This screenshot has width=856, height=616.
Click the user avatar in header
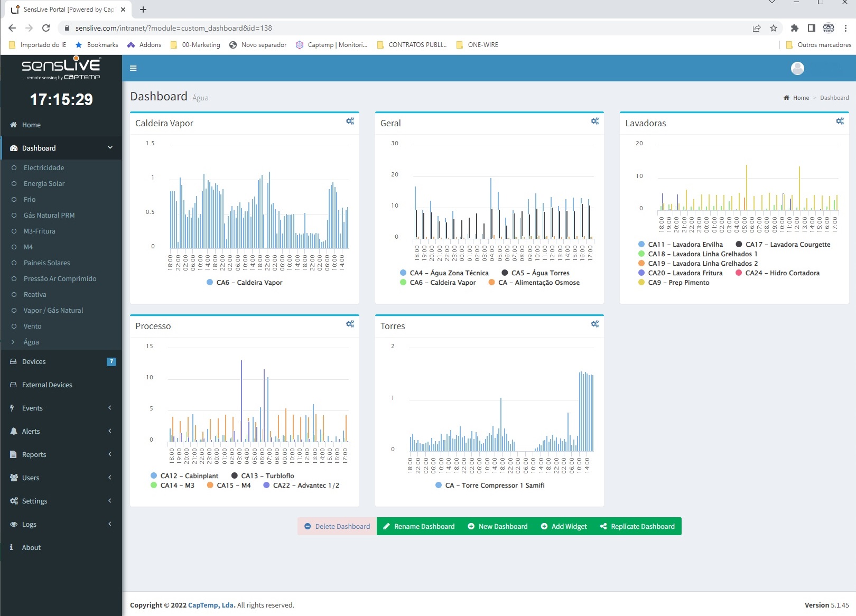click(797, 68)
